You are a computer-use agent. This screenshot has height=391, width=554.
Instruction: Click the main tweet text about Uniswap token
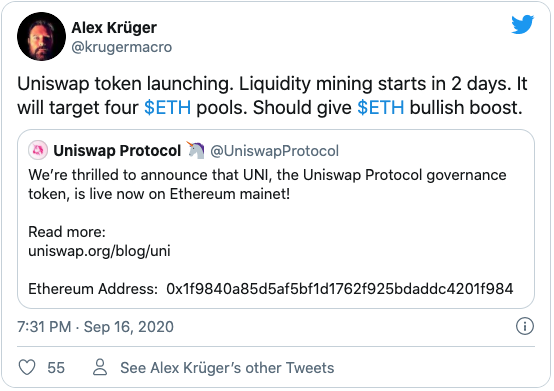pyautogui.click(x=272, y=96)
